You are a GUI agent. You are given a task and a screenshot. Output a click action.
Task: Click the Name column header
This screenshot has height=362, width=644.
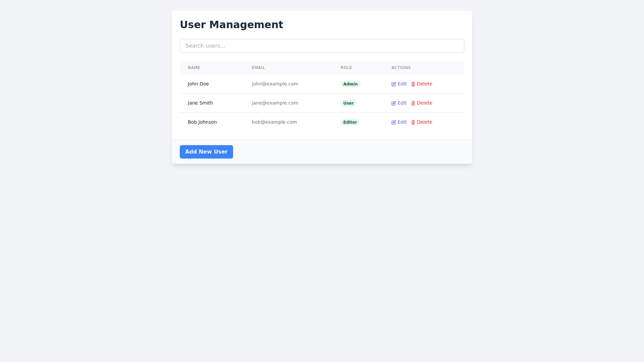(194, 68)
